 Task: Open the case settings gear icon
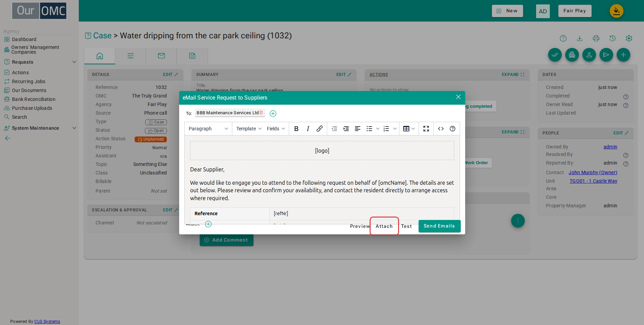pyautogui.click(x=629, y=38)
